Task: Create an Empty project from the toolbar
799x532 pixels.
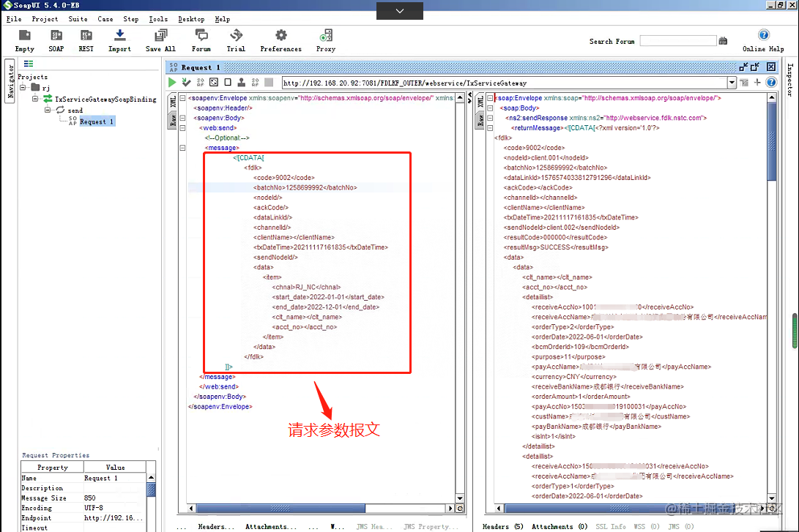Action: tap(24, 41)
